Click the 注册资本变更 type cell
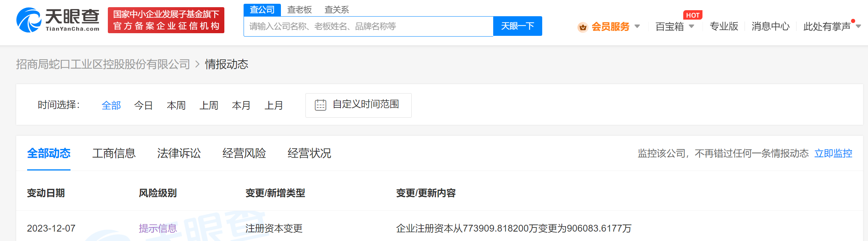Image resolution: width=868 pixels, height=241 pixels. click(x=274, y=229)
